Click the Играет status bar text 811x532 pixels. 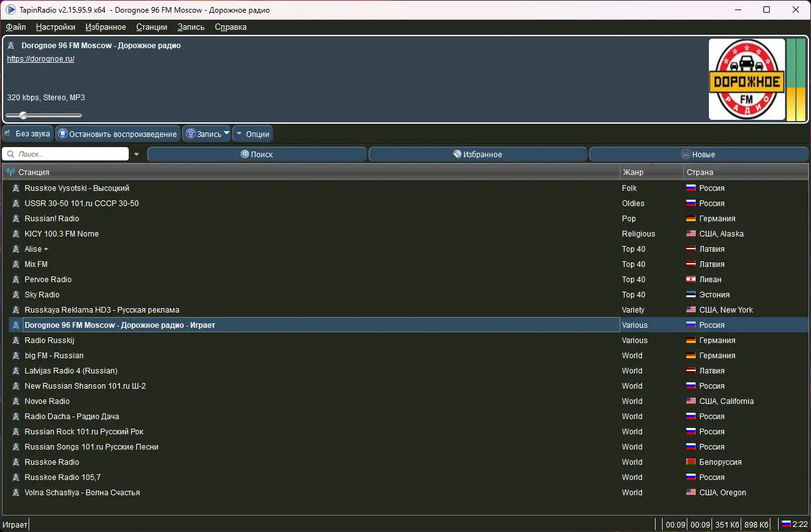click(13, 524)
